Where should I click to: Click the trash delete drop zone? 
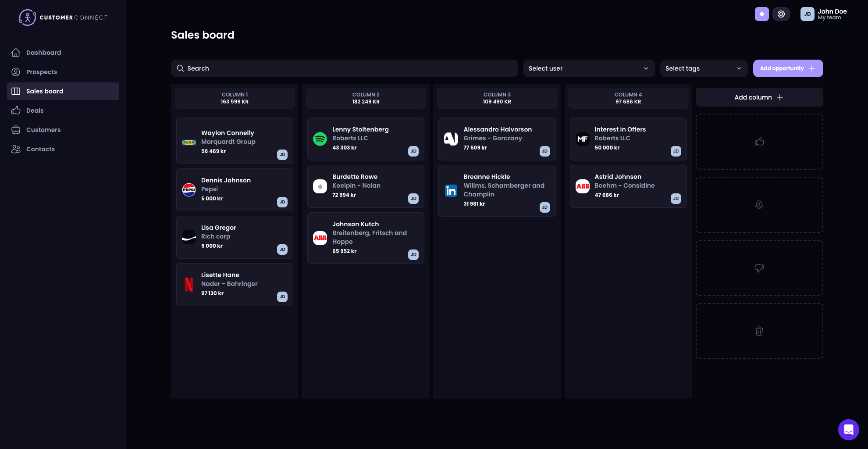tap(759, 331)
